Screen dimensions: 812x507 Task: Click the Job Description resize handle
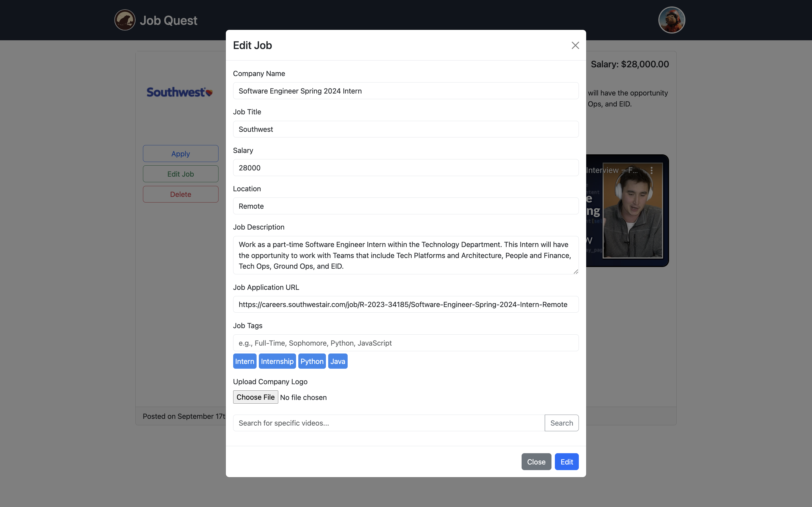pos(576,272)
